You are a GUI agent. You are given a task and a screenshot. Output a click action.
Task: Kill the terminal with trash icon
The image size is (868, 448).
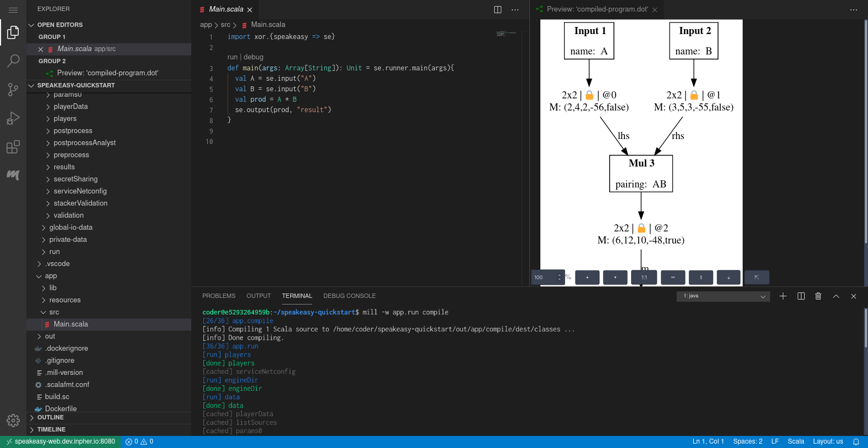pyautogui.click(x=819, y=296)
